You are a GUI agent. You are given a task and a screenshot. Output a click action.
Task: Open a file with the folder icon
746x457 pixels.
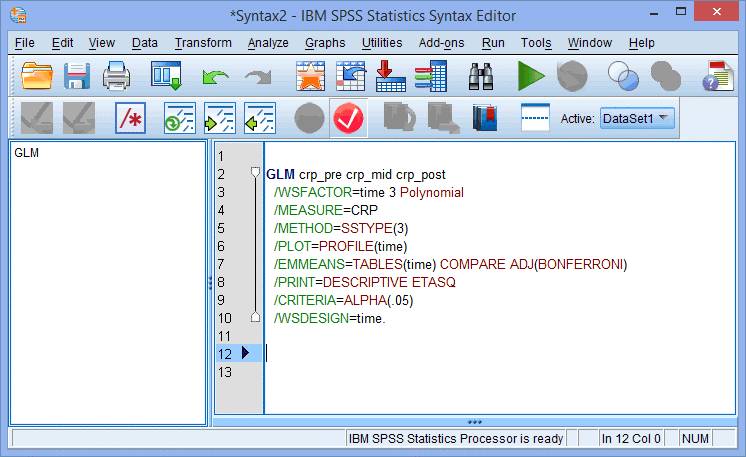[x=36, y=76]
